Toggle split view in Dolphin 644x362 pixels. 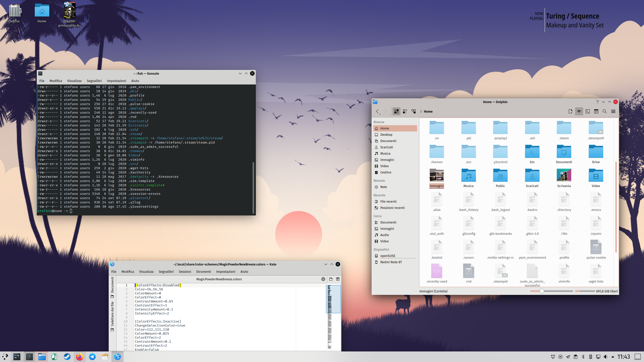click(x=596, y=111)
